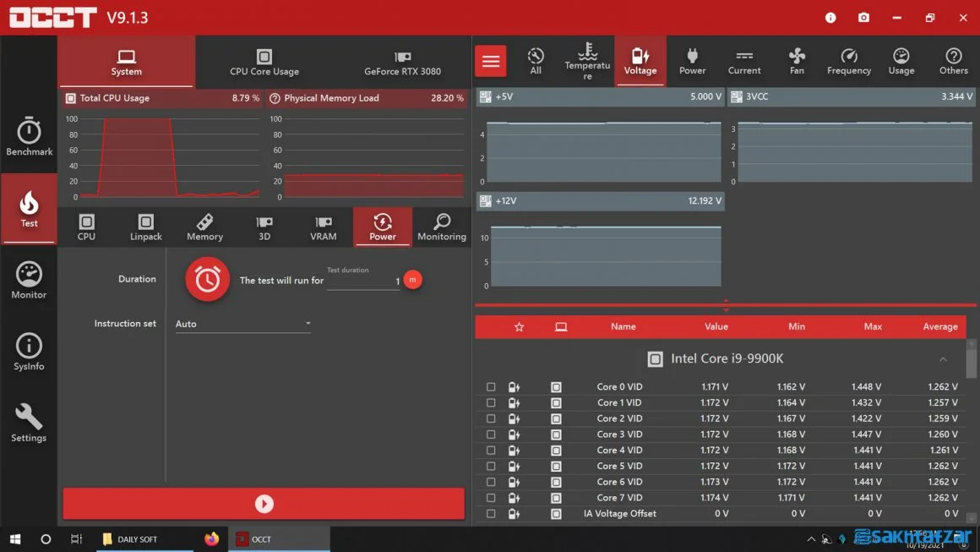Tick the Core 4 VID checkbox
This screenshot has width=980, height=552.
(491, 450)
